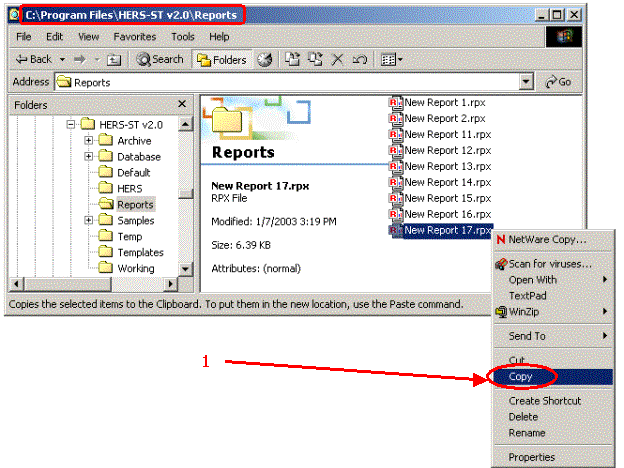Click the Samples folder icon
This screenshot has width=624, height=468.
click(x=105, y=220)
